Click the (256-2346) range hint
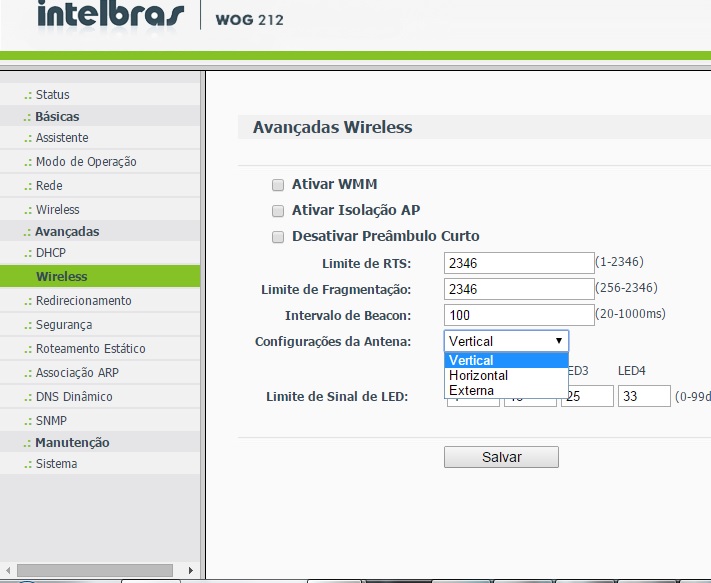 click(x=626, y=287)
